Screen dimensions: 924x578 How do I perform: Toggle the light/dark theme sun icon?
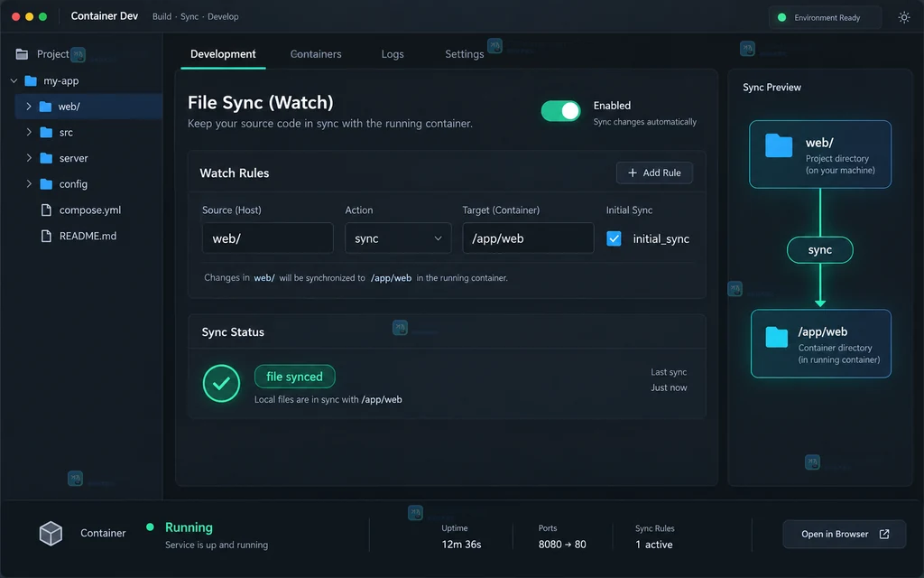point(904,17)
